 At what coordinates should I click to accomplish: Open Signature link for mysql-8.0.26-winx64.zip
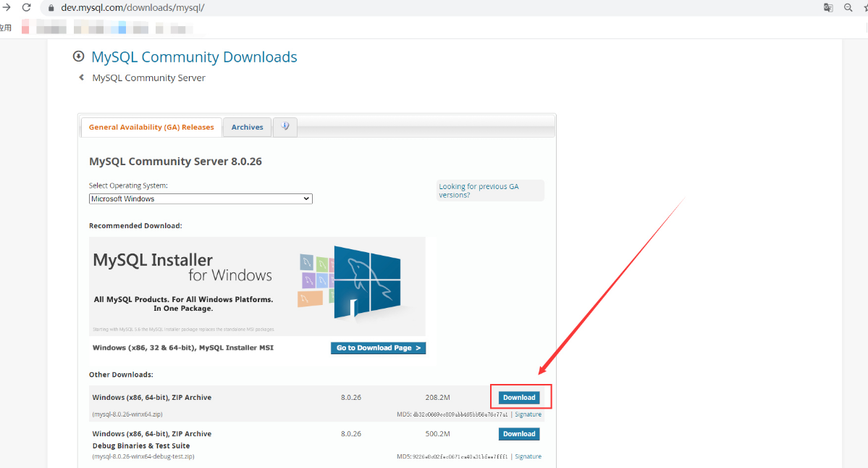point(528,414)
